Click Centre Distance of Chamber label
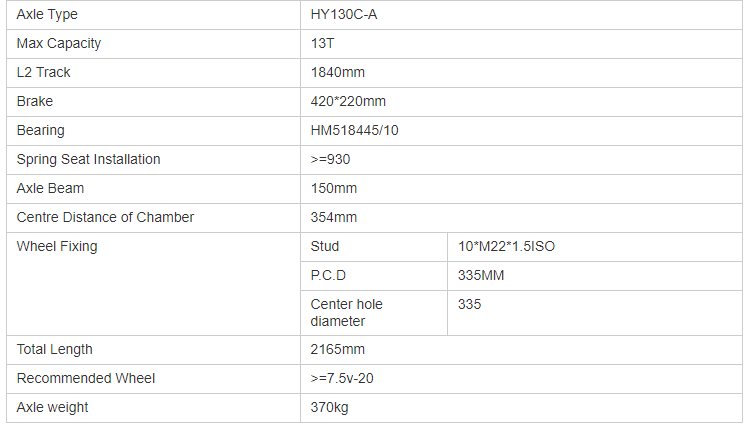745x430 pixels. (x=105, y=217)
